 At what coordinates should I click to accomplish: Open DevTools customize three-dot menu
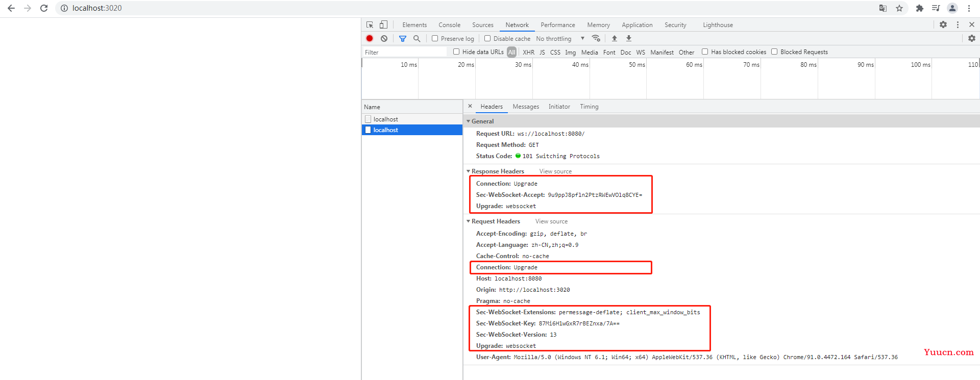(x=958, y=24)
